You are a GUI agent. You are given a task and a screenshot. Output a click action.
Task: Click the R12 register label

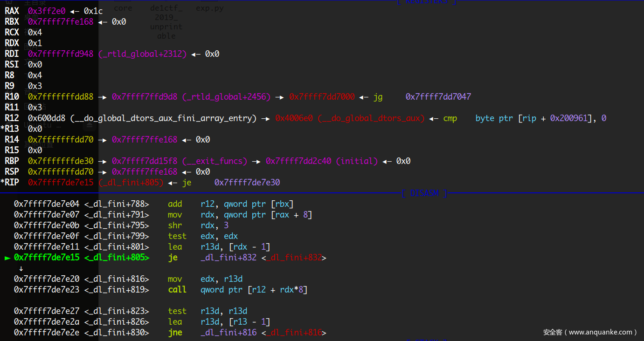click(x=12, y=118)
